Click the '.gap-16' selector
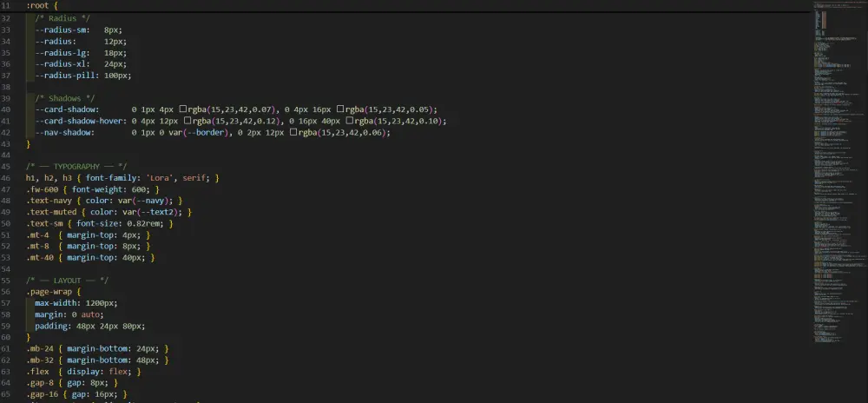This screenshot has width=868, height=403. [x=42, y=394]
